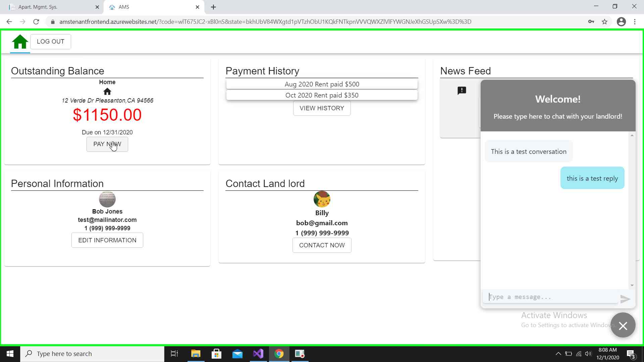This screenshot has width=644, height=362.
Task: Click EDIT INFORMATION button
Action: click(x=107, y=240)
